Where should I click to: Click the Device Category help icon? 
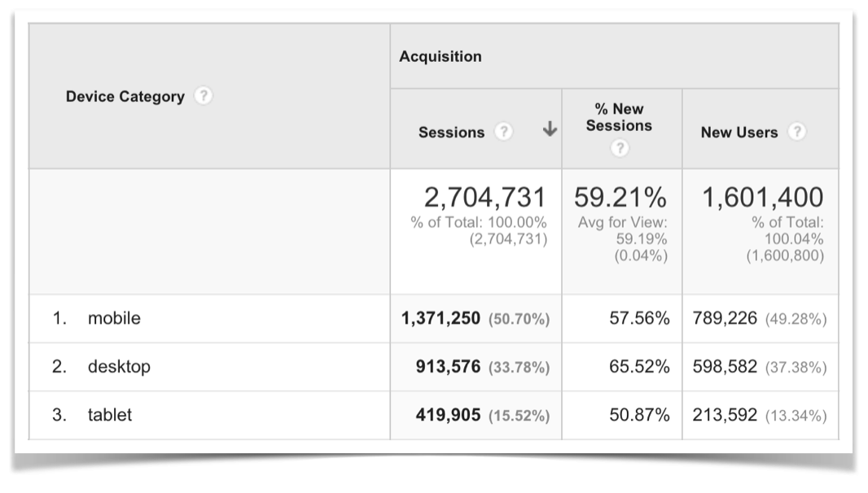[x=204, y=96]
